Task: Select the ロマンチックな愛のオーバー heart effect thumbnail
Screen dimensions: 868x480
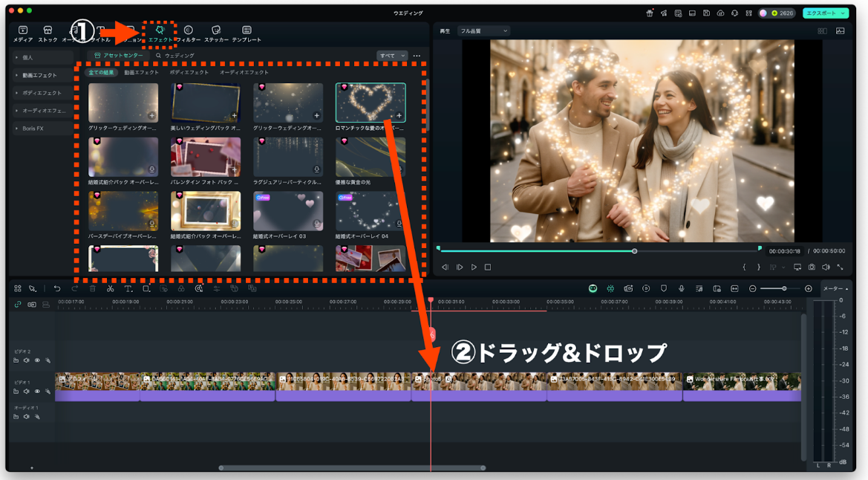Action: point(371,103)
